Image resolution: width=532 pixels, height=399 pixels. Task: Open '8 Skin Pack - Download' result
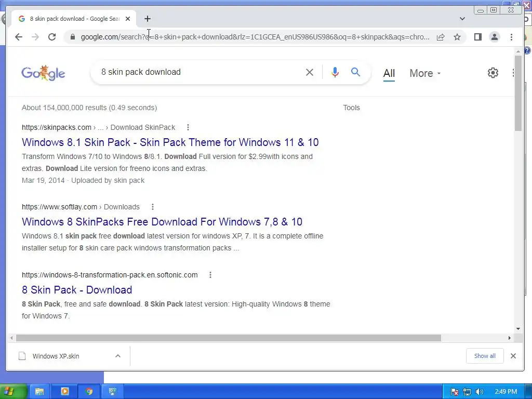pos(77,290)
